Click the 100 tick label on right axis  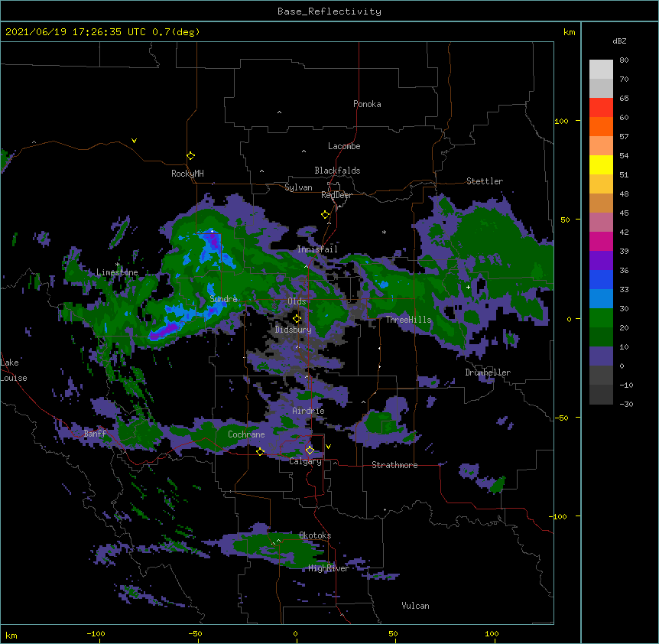(561, 121)
